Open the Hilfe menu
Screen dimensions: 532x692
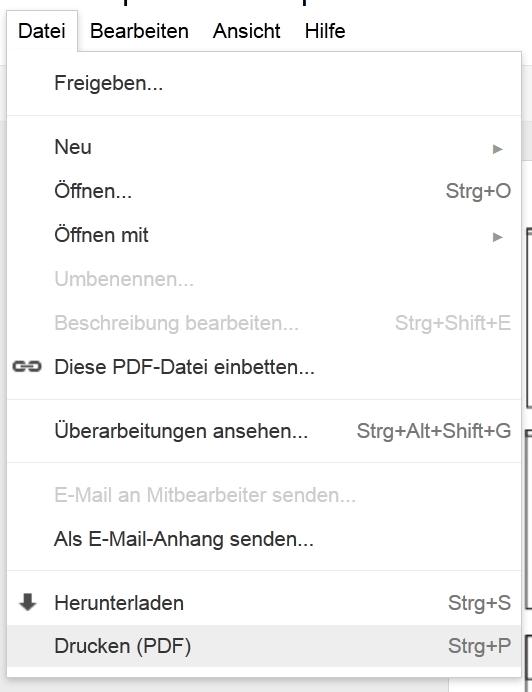[x=325, y=31]
